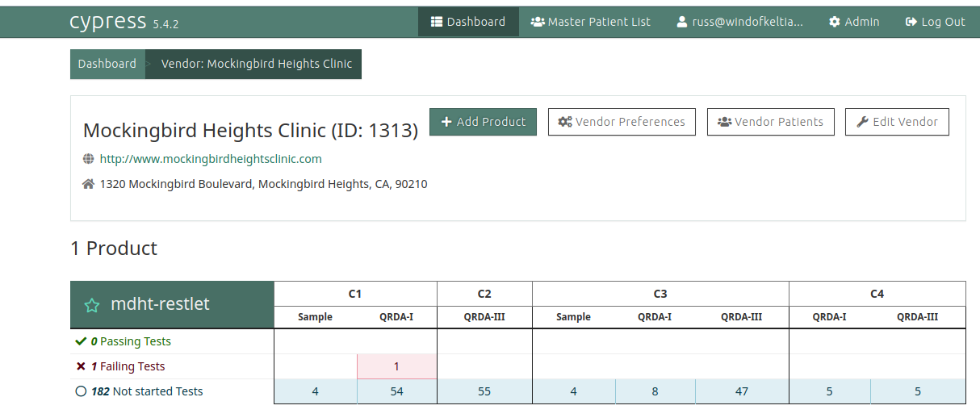The height and width of the screenshot is (418, 980).
Task: Favorite the mdht-restlet product star
Action: (92, 305)
